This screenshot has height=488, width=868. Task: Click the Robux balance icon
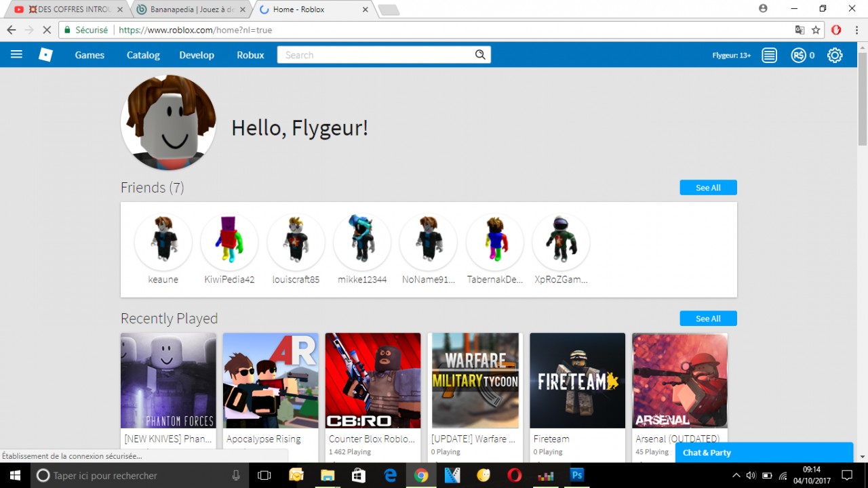pyautogui.click(x=798, y=55)
